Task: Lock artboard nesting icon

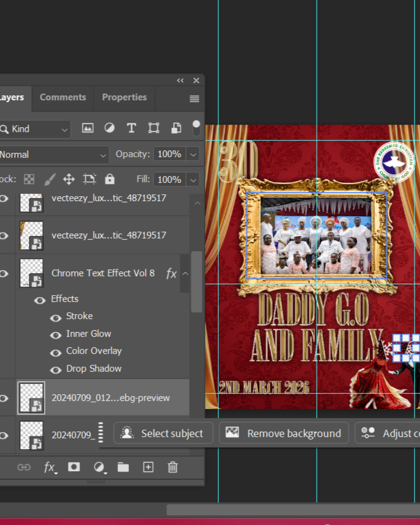Action: [89, 180]
